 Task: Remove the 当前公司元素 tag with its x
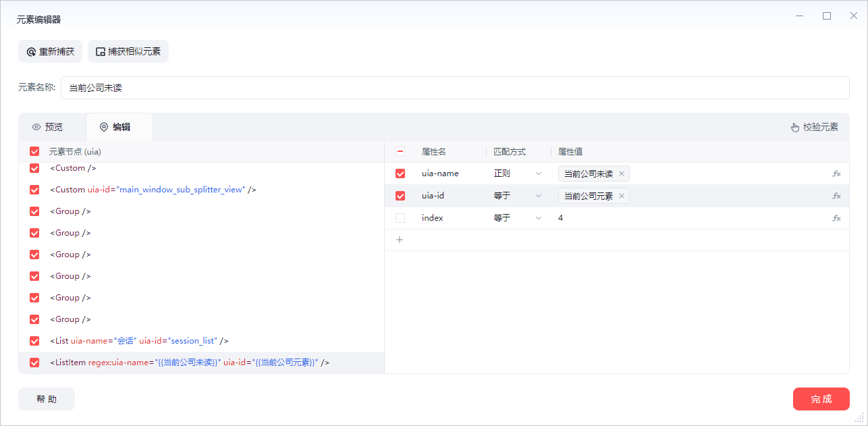coord(622,196)
